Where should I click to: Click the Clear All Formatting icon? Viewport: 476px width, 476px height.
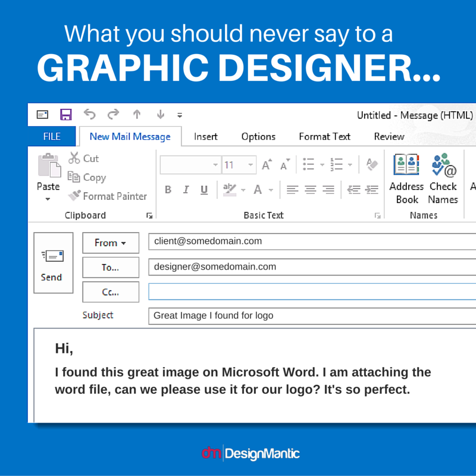(372, 164)
